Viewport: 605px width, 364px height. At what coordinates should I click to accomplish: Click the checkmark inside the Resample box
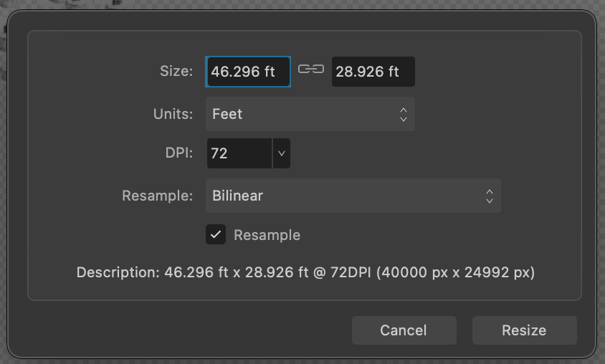coord(216,234)
